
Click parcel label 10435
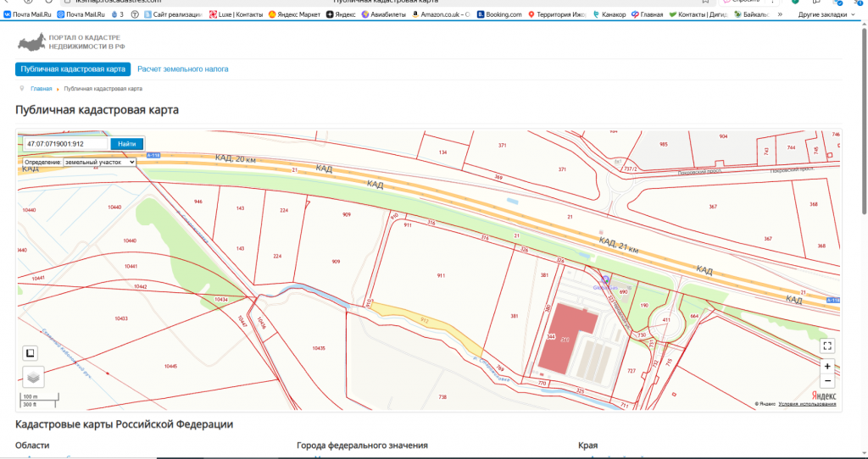click(319, 348)
